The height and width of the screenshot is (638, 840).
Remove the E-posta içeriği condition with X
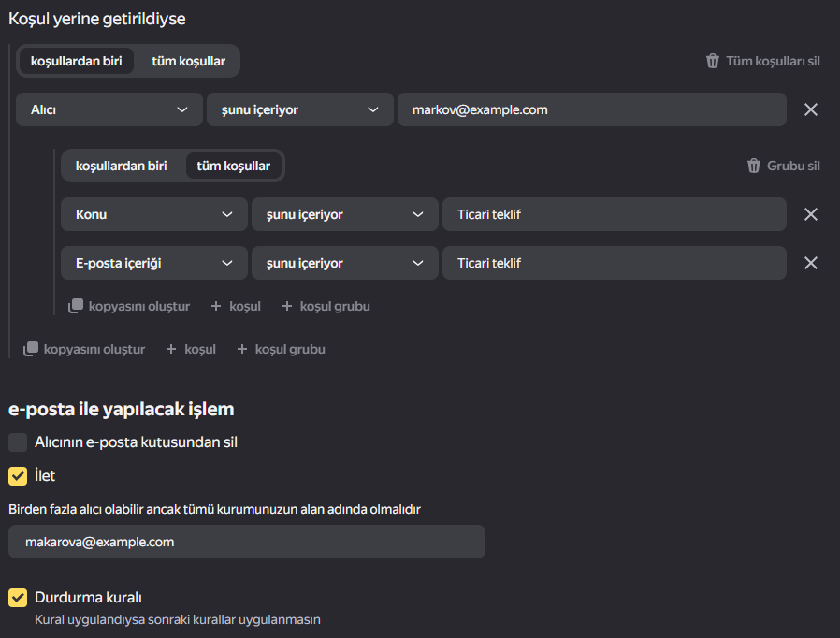[811, 263]
